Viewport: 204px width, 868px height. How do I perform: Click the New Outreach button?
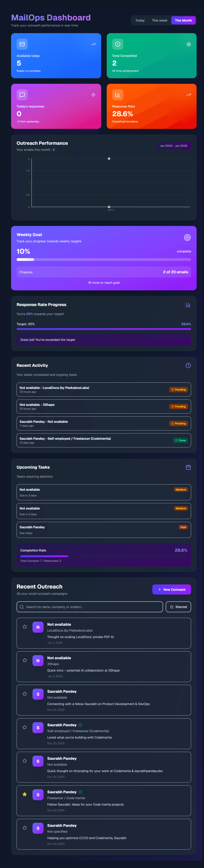172,589
